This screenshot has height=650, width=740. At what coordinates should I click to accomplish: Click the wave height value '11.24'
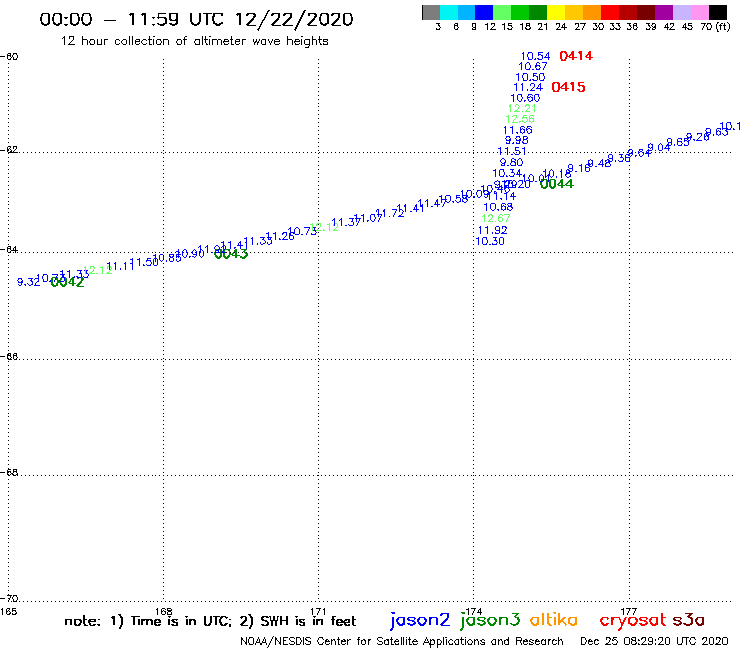click(x=528, y=87)
